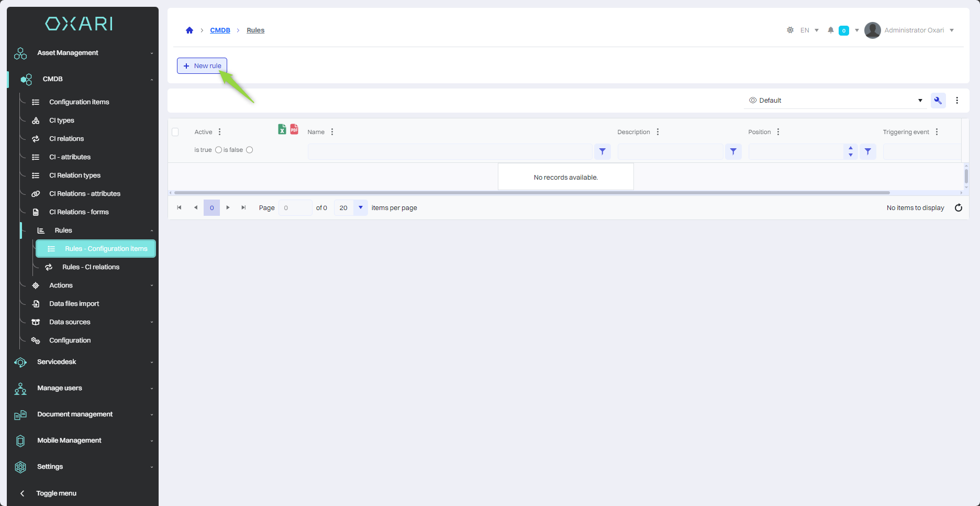
Task: Click the home breadcrumb icon
Action: tap(190, 30)
